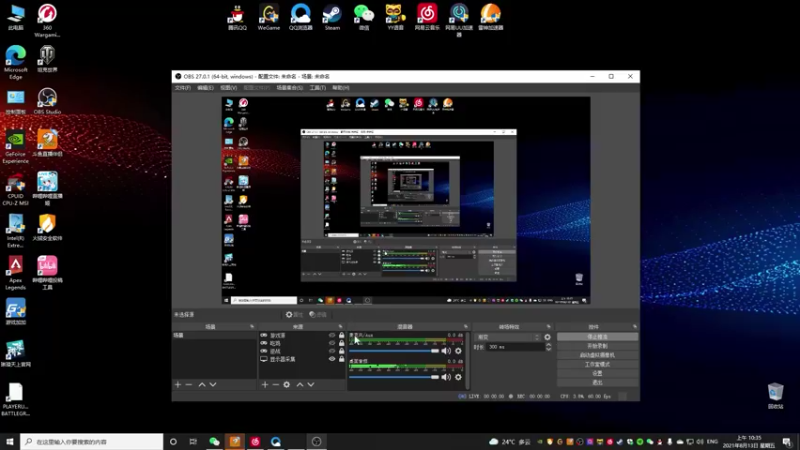Toggle lock for 吃鸡 source
This screenshot has width=800, height=450.
pos(342,343)
